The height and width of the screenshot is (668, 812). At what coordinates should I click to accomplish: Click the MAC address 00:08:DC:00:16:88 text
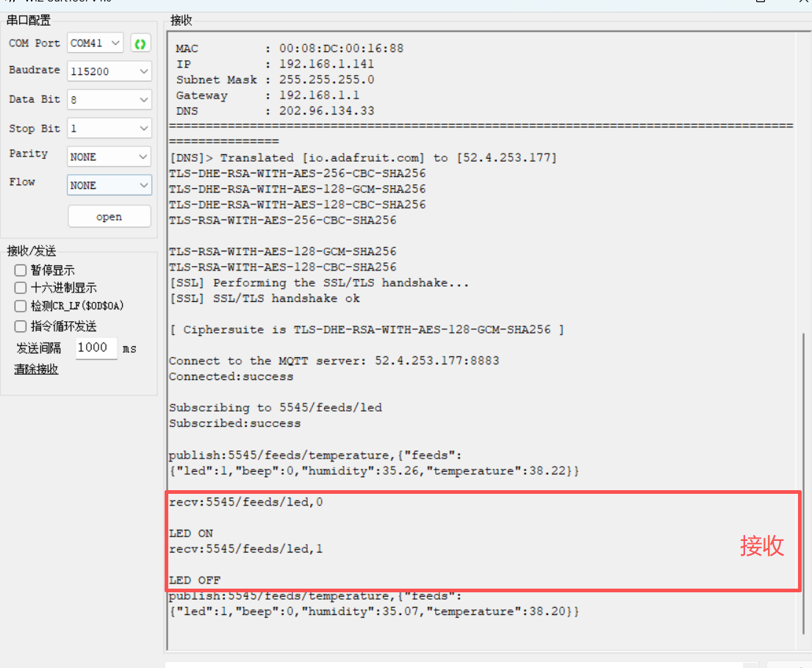[341, 49]
